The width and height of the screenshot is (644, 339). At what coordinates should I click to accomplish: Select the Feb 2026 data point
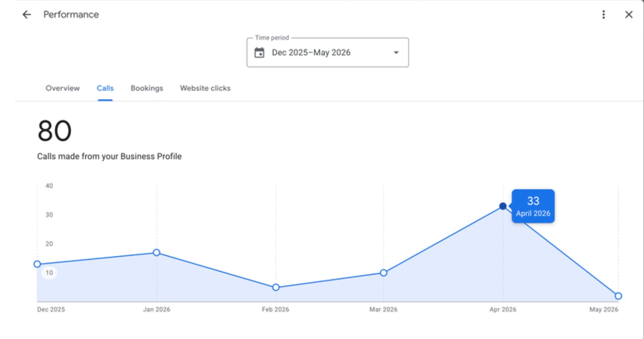[276, 287]
